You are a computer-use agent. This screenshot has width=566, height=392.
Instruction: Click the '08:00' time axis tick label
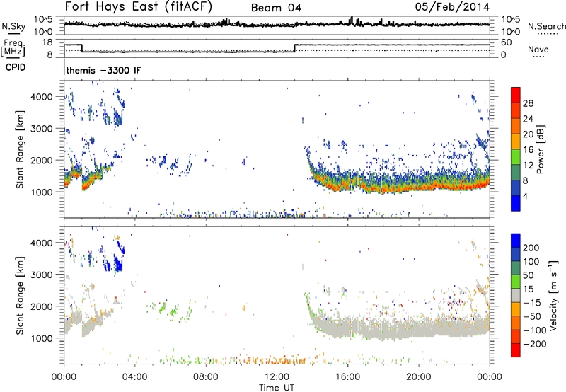[x=205, y=377]
